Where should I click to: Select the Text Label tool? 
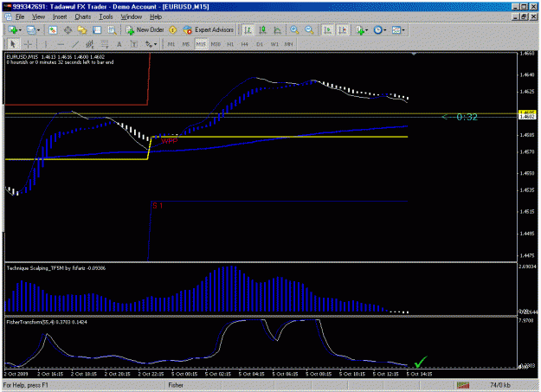(x=134, y=44)
